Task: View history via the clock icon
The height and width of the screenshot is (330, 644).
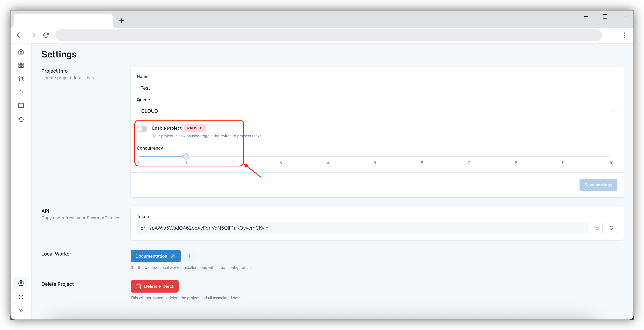Action: [x=21, y=119]
